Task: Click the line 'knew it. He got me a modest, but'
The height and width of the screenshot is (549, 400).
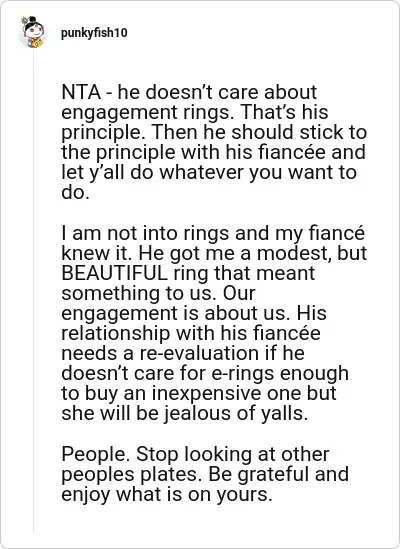Action: [x=214, y=253]
